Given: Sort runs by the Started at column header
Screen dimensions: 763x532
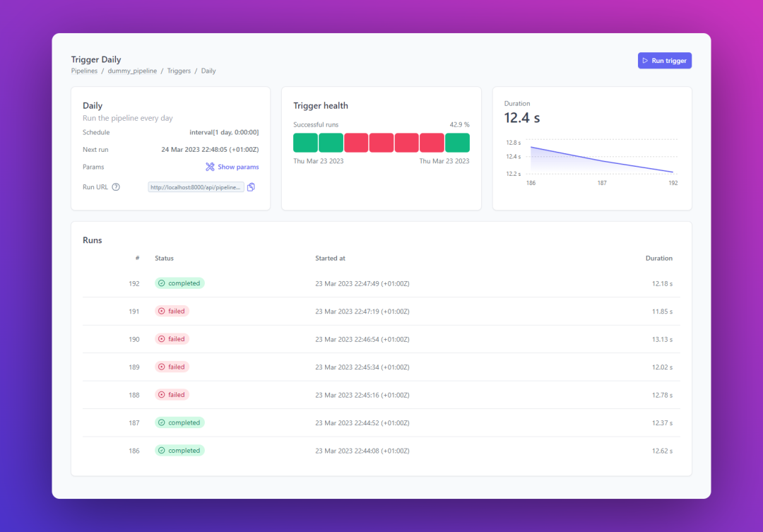Looking at the screenshot, I should (330, 258).
